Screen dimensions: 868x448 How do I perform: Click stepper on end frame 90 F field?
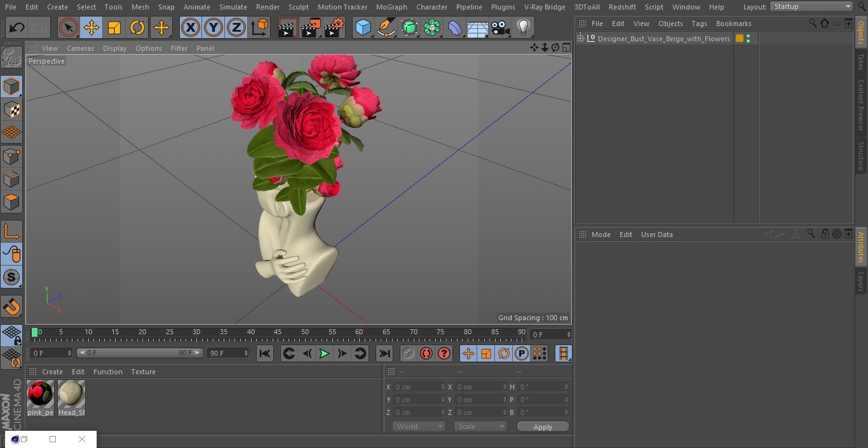click(245, 353)
